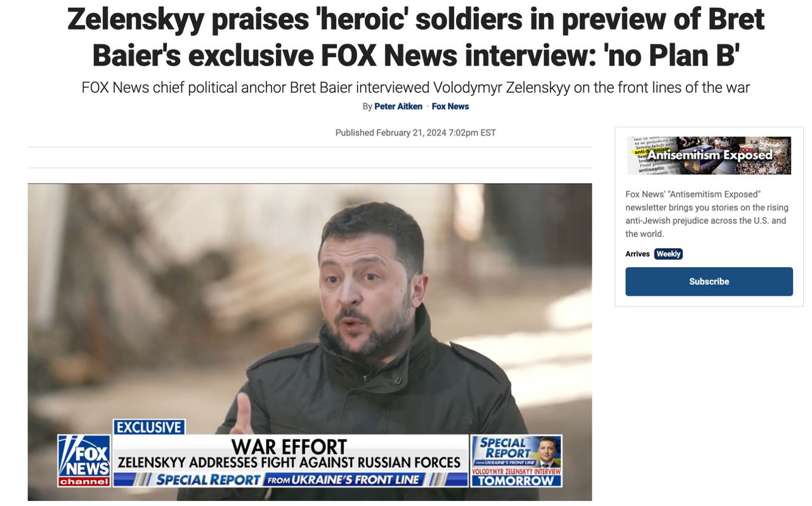Click the Volodymyr Zelenskyy Interview promo label

[516, 471]
